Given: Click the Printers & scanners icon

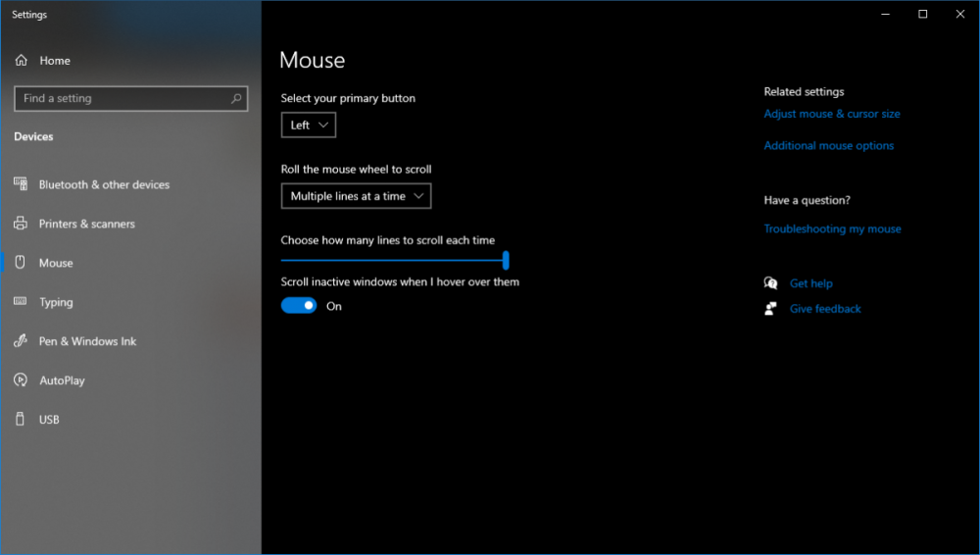Looking at the screenshot, I should pos(21,224).
